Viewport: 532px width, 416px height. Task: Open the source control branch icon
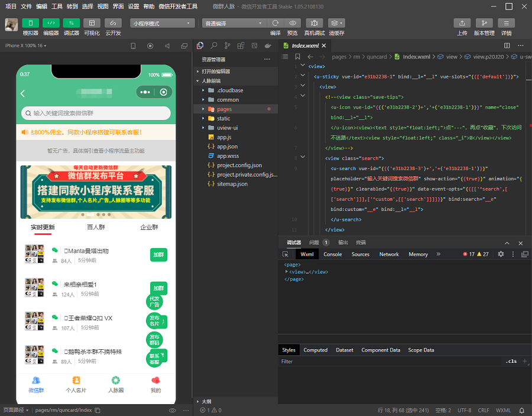tap(228, 45)
